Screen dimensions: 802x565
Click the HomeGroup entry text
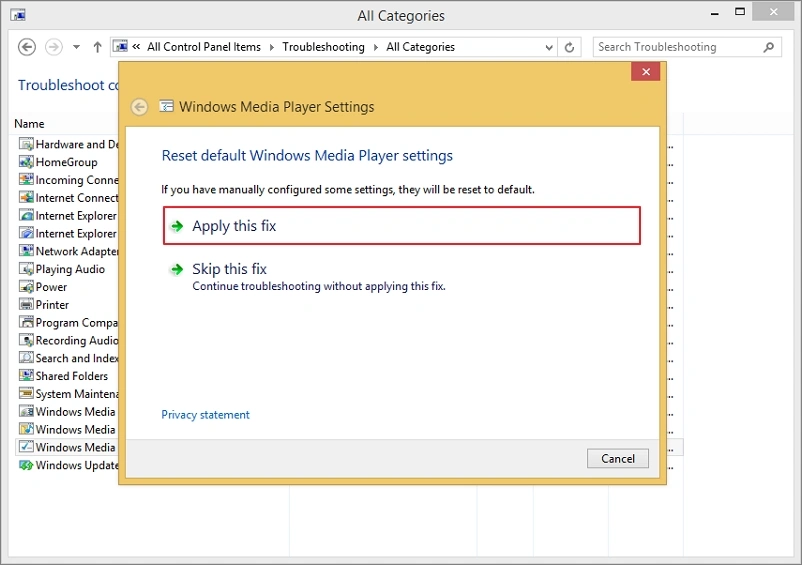[66, 162]
